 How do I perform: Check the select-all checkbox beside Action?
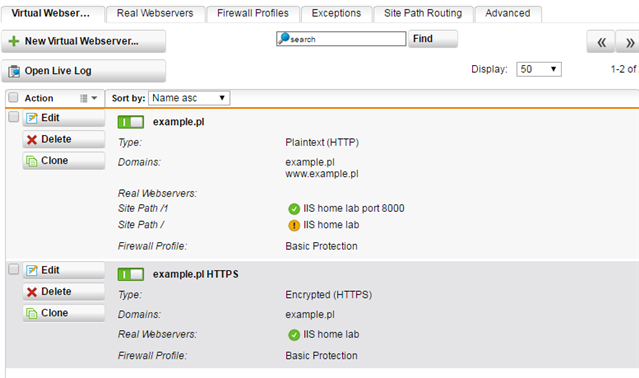point(13,97)
